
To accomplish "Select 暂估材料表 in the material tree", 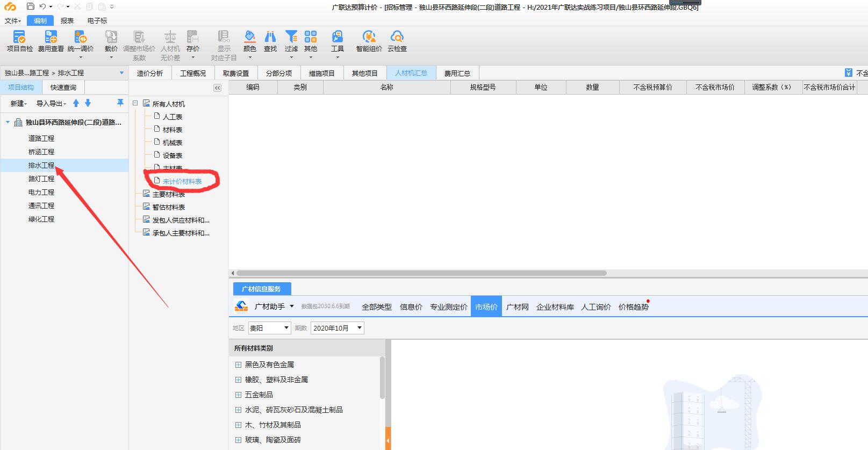I will (169, 207).
